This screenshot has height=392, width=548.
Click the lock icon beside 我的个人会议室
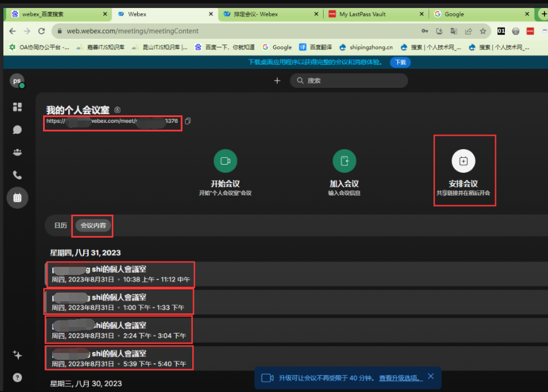click(x=118, y=110)
